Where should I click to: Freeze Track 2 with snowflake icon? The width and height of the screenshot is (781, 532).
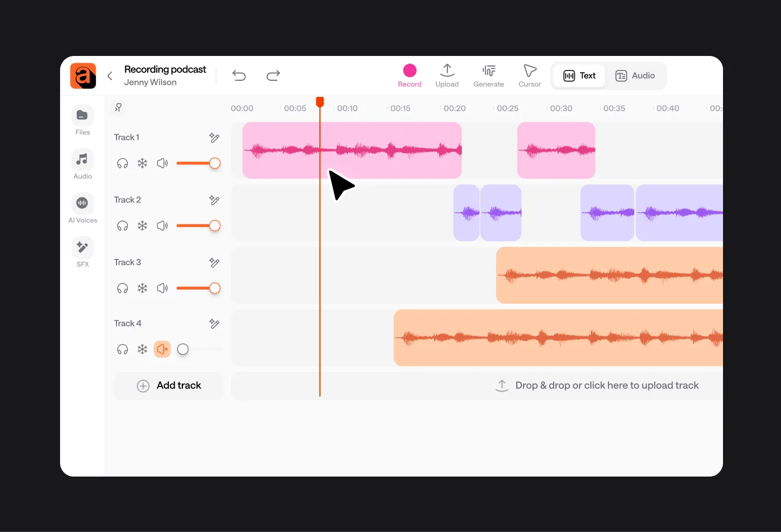[142, 226]
